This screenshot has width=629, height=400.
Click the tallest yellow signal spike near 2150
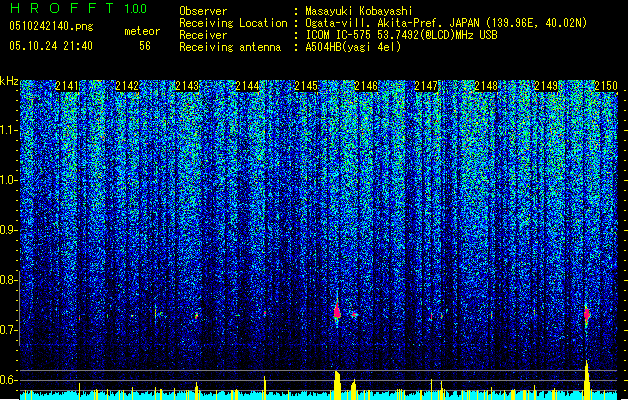(587, 380)
